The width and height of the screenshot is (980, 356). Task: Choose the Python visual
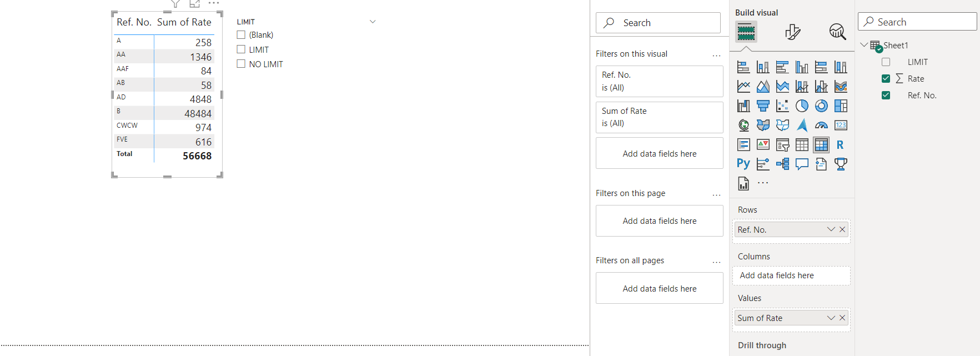[743, 164]
